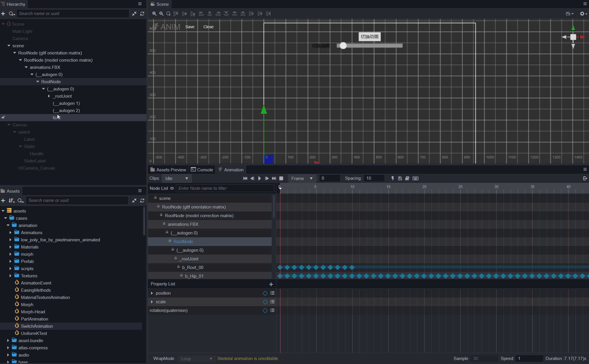Expand the _rootJoint node in Hierarchy
Screen dimensions: 589x364
click(49, 96)
